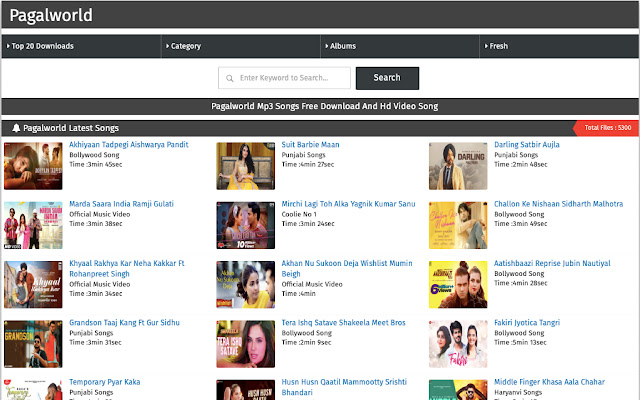Viewport: 640px width, 400px height.
Task: Click the Marda Saara India thumbnail
Action: [x=33, y=225]
